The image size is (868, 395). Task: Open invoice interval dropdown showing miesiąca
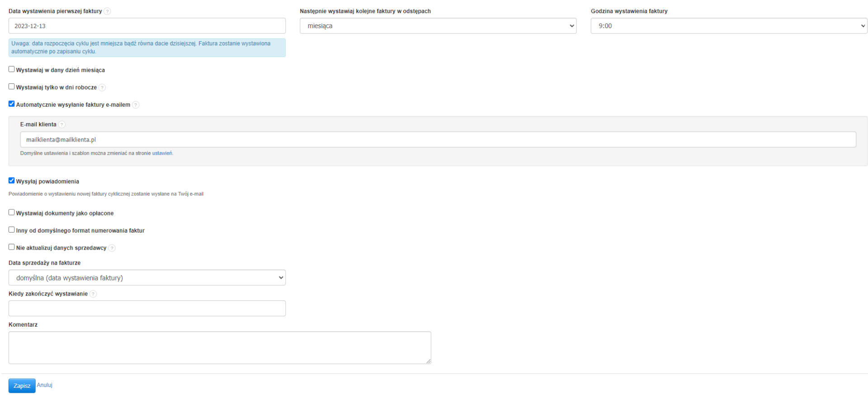click(x=438, y=26)
